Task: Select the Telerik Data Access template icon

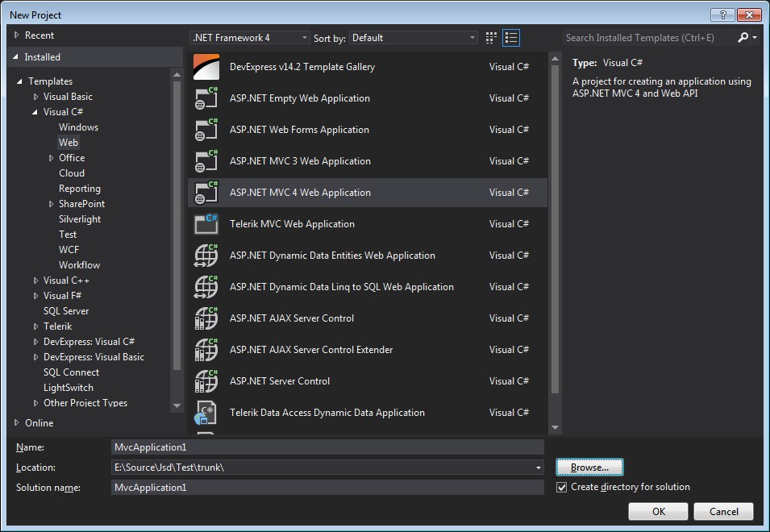Action: pos(206,413)
